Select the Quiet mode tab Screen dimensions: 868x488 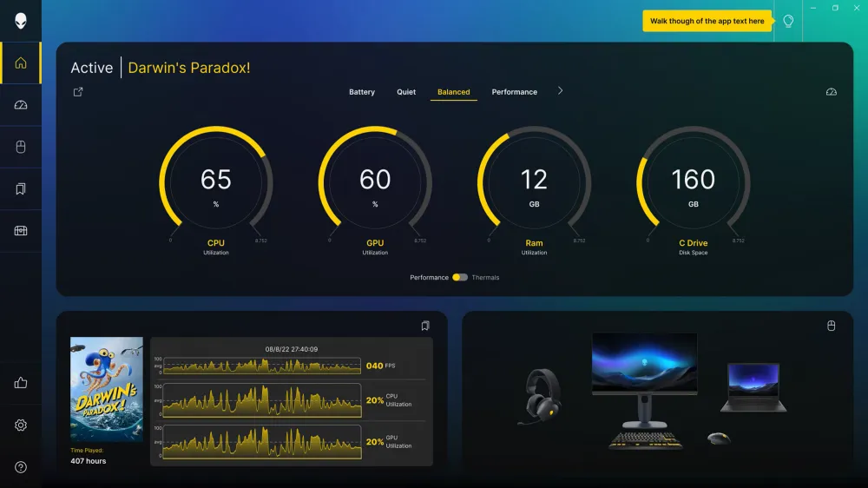pos(405,92)
